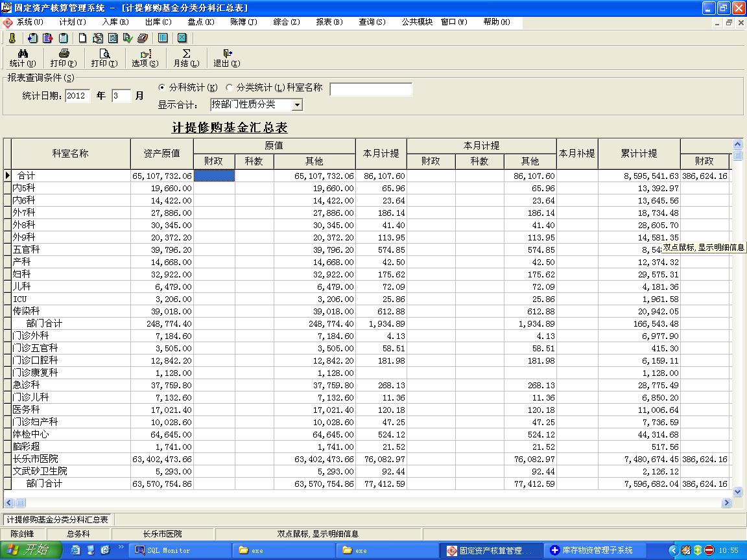Click the application icon in title bar
This screenshot has height=560, width=747.
(x=6, y=8)
